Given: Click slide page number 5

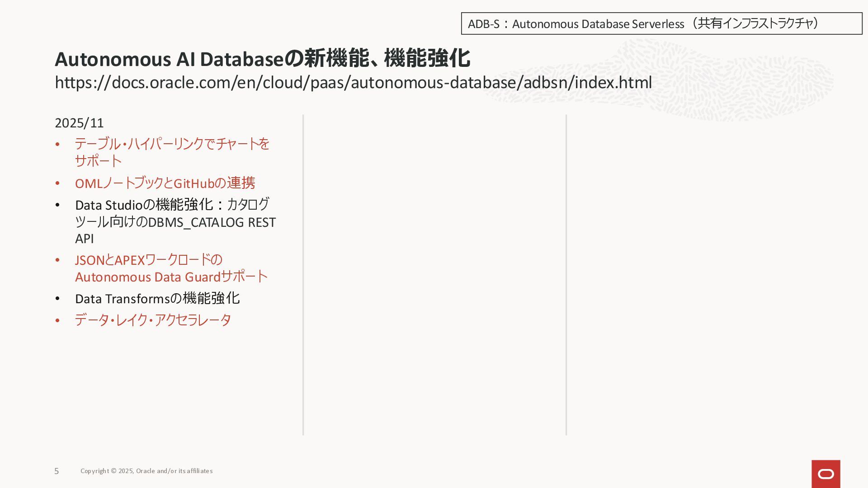Looking at the screenshot, I should click(57, 471).
